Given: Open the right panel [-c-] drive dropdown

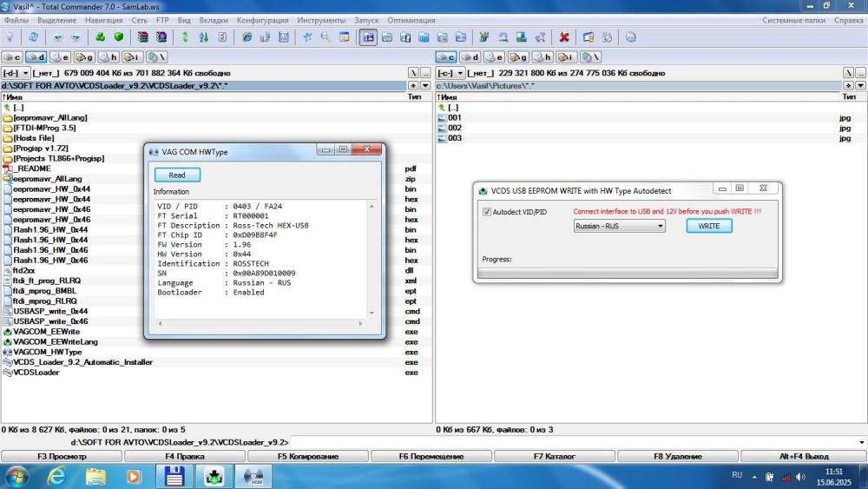Looking at the screenshot, I should 450,73.
